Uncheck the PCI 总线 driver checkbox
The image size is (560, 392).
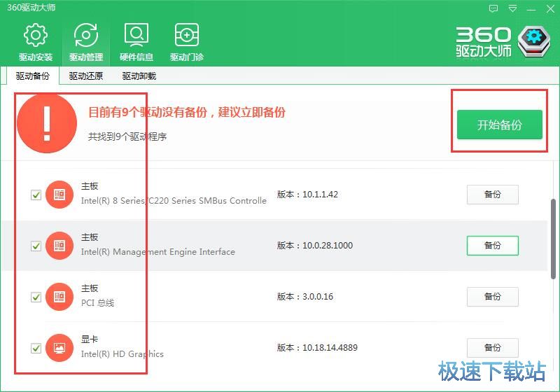36,297
